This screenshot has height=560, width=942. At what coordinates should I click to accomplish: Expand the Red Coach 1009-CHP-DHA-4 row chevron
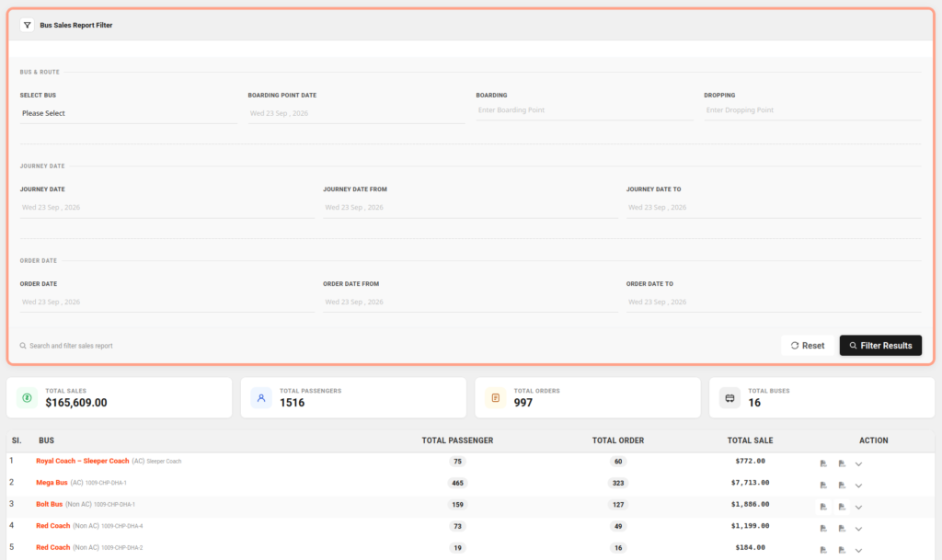coord(858,529)
